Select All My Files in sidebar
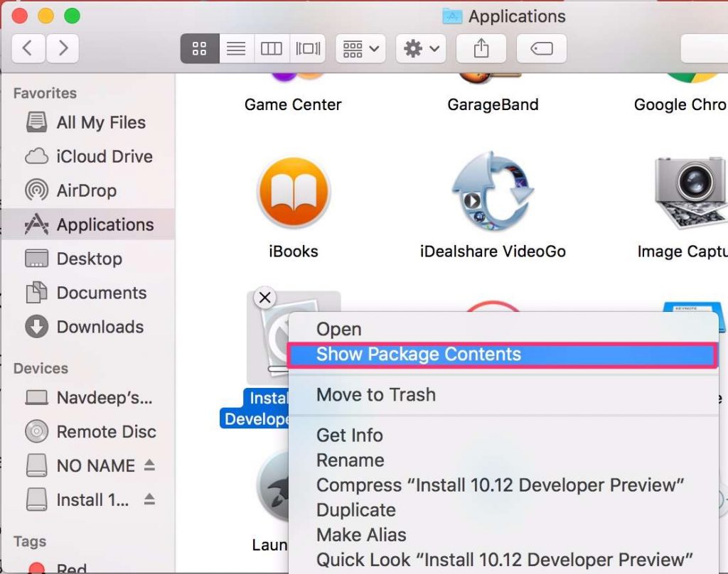728x574 pixels. click(87, 122)
